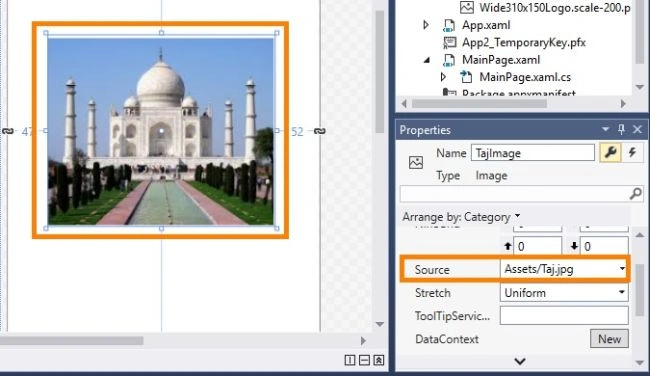This screenshot has height=376, width=650.
Task: Click Properties scroll-down arrow
Action: (x=640, y=364)
